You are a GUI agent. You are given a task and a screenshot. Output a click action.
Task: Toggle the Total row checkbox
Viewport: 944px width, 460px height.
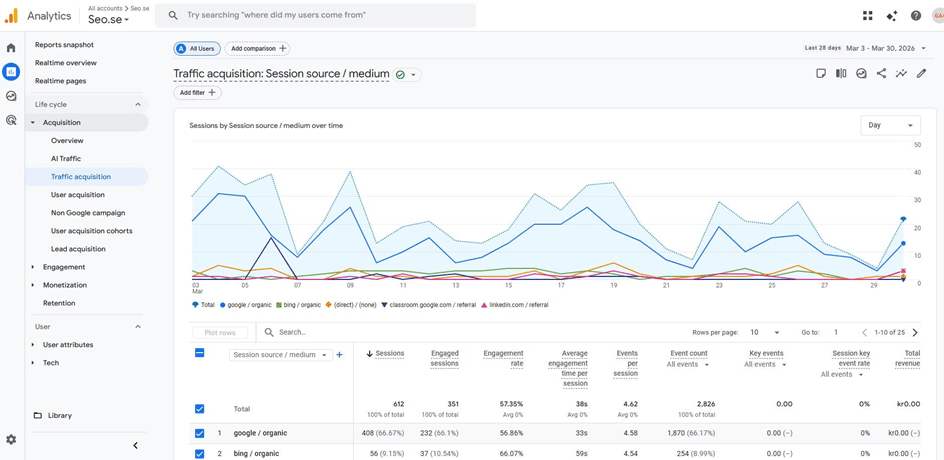click(199, 409)
